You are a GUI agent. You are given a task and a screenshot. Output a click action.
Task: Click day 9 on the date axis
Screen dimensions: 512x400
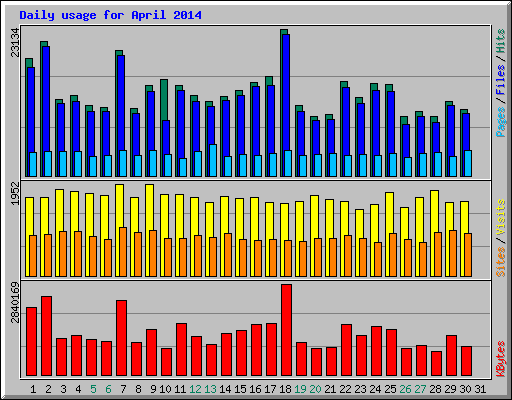click(x=153, y=389)
